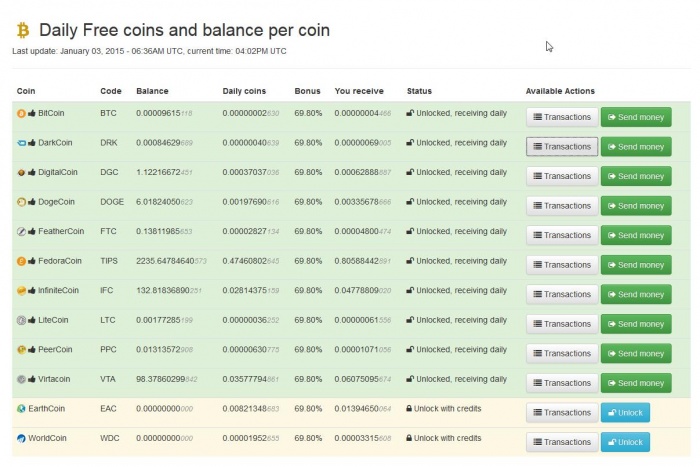Image resolution: width=700 pixels, height=467 pixels.
Task: Send money from Virtacoin balance
Action: [636, 383]
